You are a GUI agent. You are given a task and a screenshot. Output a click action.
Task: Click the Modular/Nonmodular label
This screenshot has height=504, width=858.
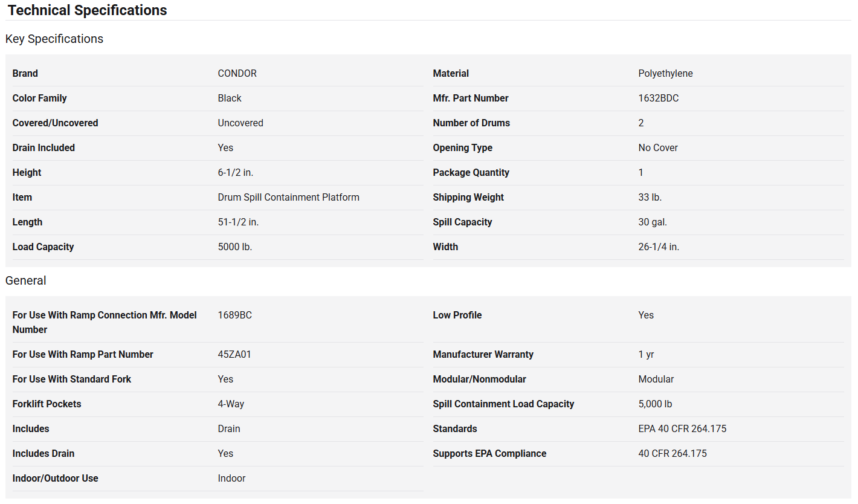coord(480,379)
